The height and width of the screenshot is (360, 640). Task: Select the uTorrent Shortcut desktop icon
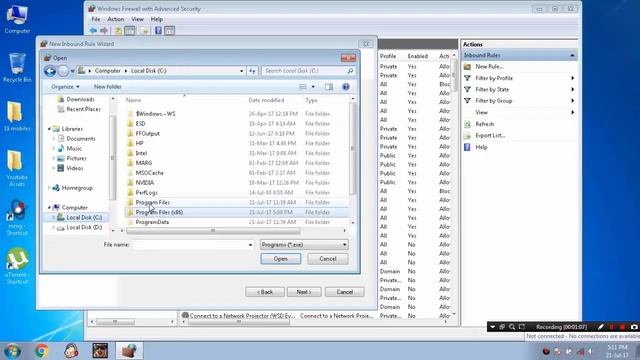[17, 266]
